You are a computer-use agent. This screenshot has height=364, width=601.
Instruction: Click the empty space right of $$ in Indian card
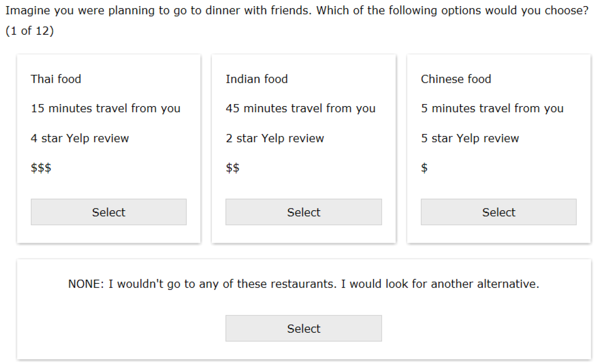point(313,168)
